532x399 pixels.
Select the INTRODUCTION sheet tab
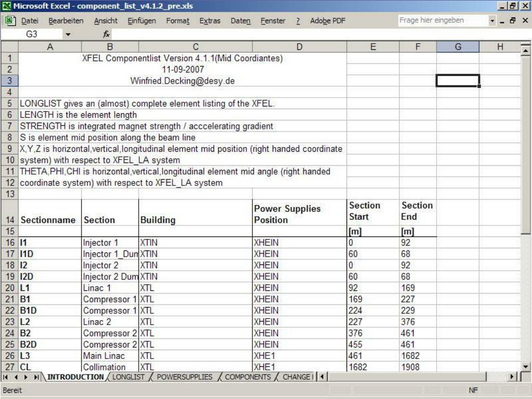tap(75, 377)
